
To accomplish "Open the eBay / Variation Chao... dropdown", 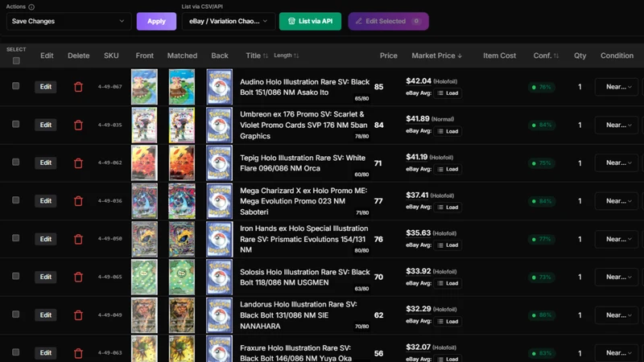I will click(x=229, y=21).
